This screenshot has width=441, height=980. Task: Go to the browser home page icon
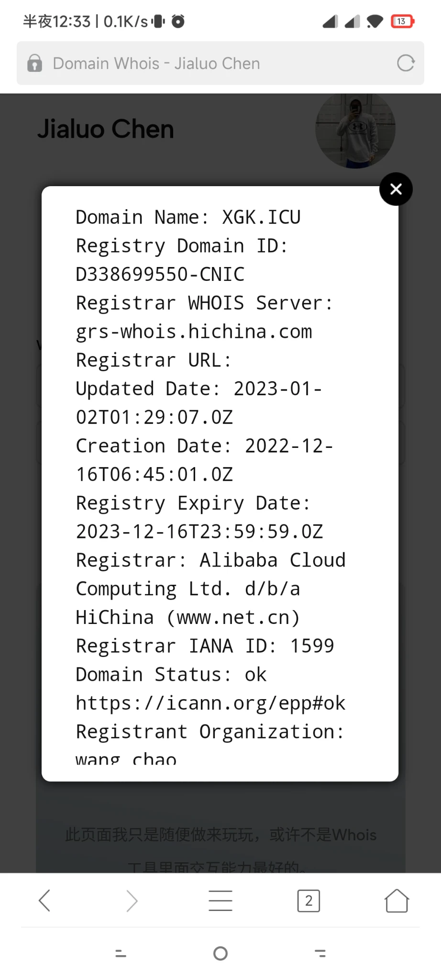pos(397,901)
